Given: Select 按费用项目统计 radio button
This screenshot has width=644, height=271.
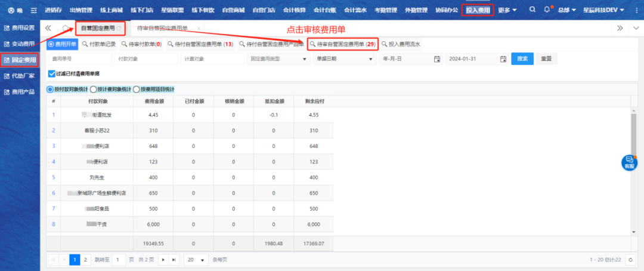Looking at the screenshot, I should point(137,89).
